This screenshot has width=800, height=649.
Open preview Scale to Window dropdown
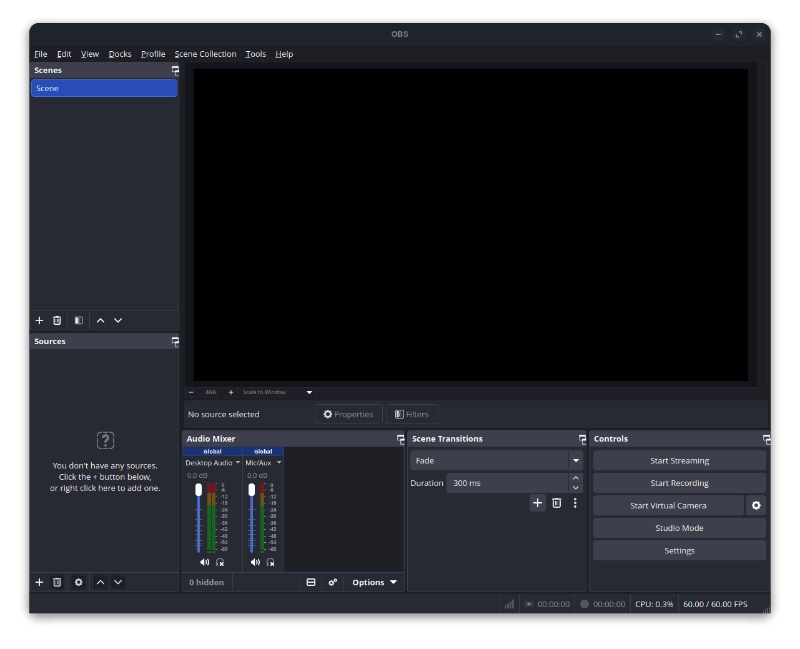coord(309,392)
